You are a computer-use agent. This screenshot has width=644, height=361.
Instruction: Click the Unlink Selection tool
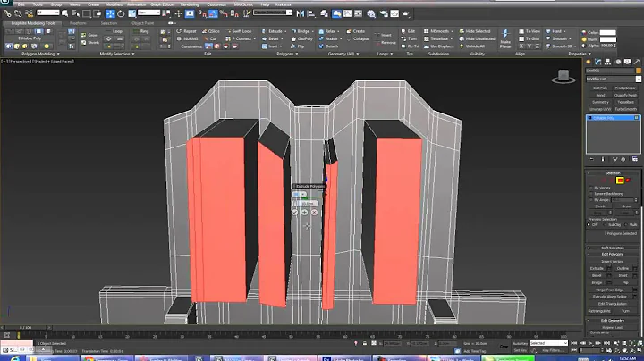tap(18, 13)
